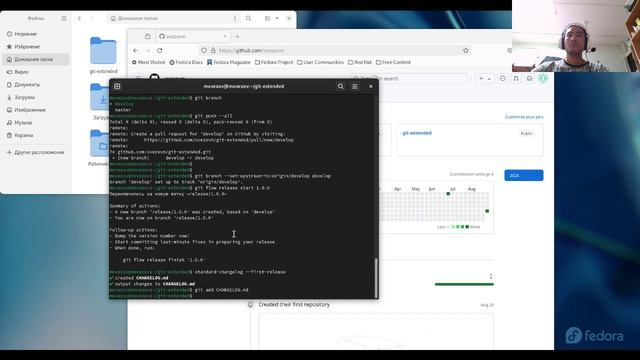Open the Contribution settings dropdown
640x360 pixels.
coord(471,174)
